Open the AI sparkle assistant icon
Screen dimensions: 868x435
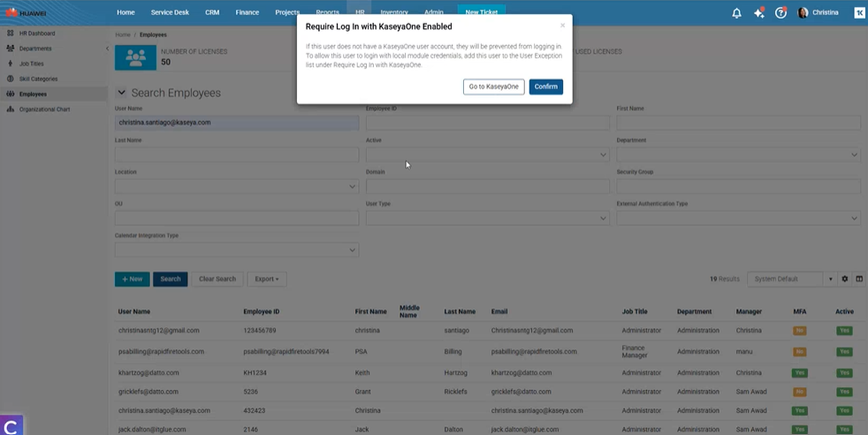coord(758,12)
